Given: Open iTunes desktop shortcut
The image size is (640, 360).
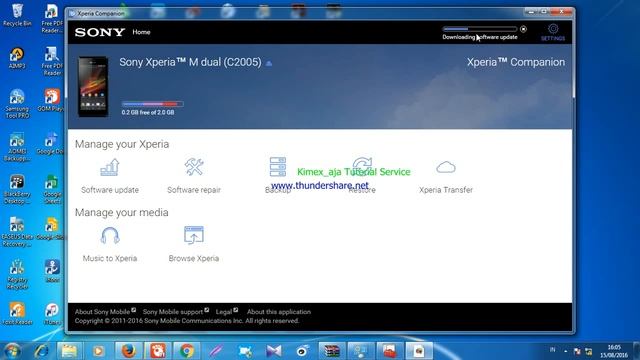Looking at the screenshot, I should click(x=52, y=314).
